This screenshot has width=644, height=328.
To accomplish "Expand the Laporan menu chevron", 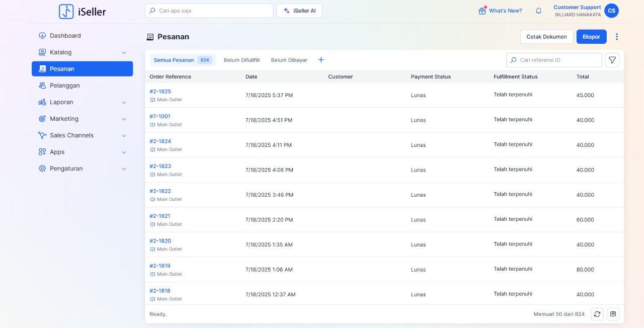I will click(x=124, y=102).
